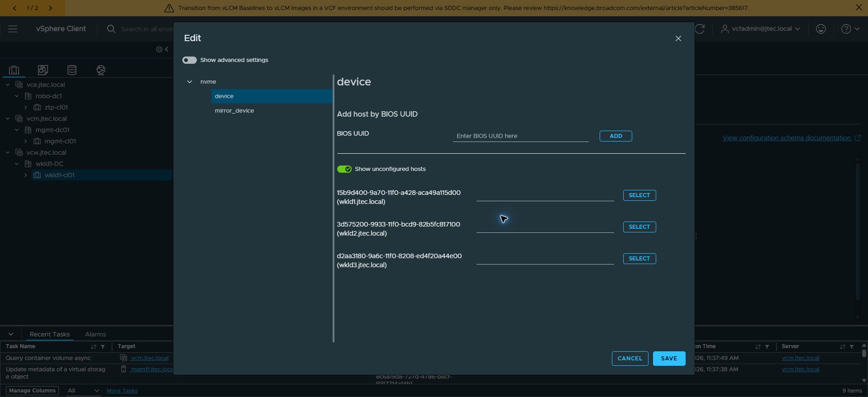Go to the previous notification banner
This screenshot has width=868, height=397.
tap(14, 8)
